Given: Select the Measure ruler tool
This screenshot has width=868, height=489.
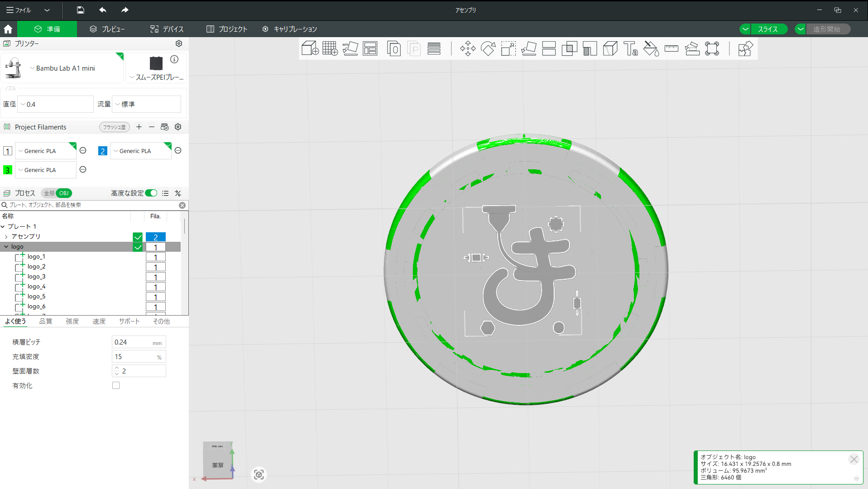Looking at the screenshot, I should point(671,48).
